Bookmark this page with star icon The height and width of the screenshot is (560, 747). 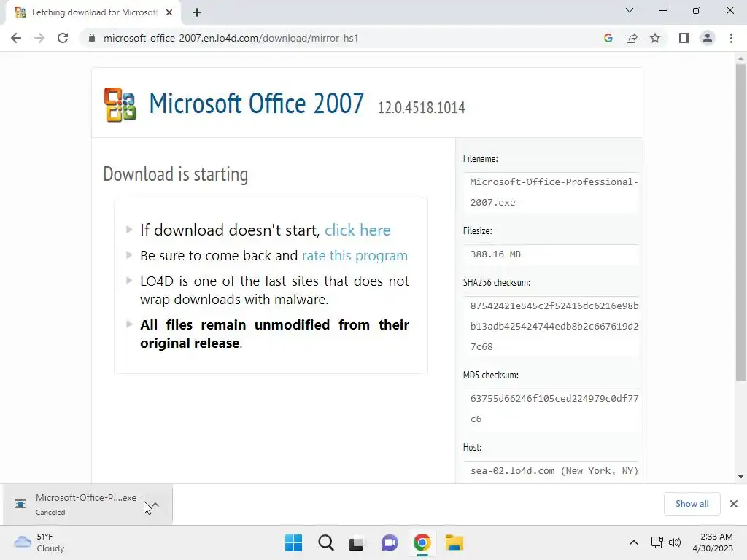click(655, 38)
